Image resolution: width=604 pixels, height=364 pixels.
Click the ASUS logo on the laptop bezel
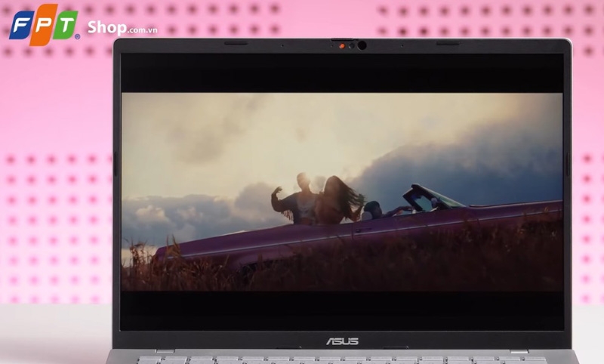coord(342,341)
